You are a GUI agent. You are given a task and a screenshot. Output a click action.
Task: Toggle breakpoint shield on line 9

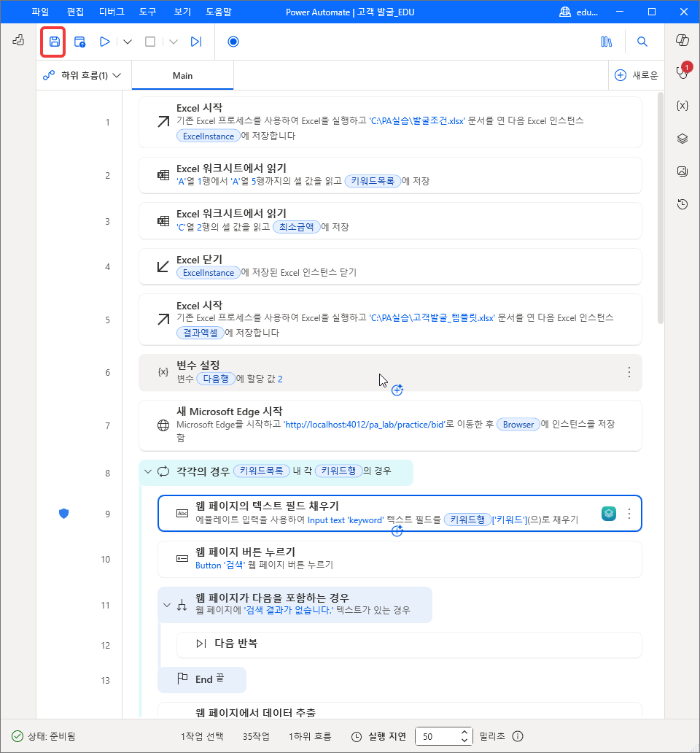[64, 514]
